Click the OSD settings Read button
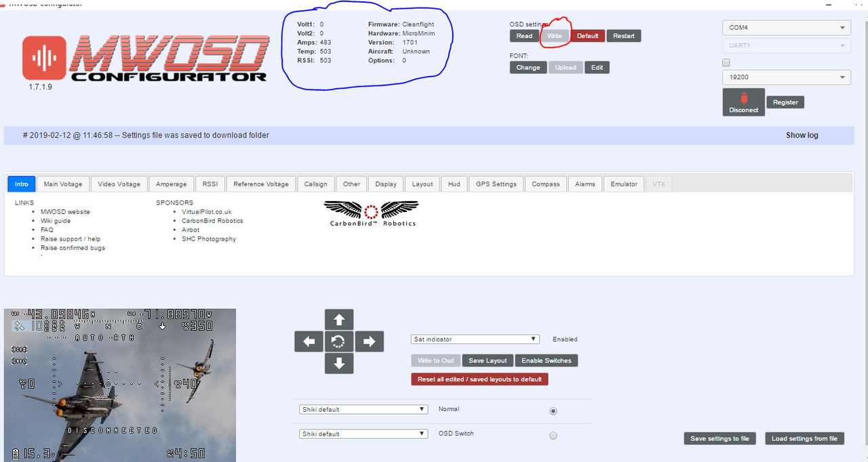 point(524,36)
